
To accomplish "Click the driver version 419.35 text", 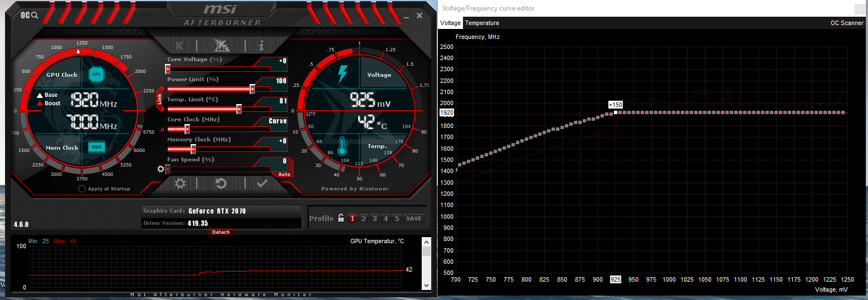I will pos(198,223).
